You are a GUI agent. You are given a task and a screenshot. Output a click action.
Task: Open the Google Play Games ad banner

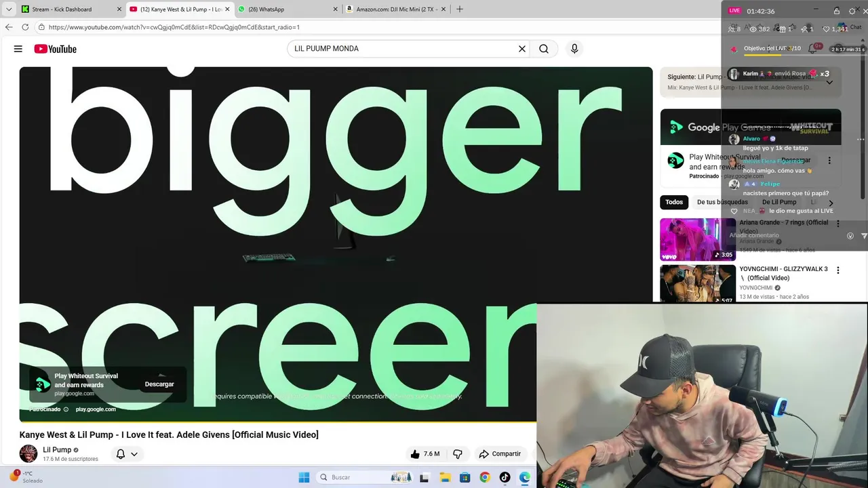click(x=751, y=127)
